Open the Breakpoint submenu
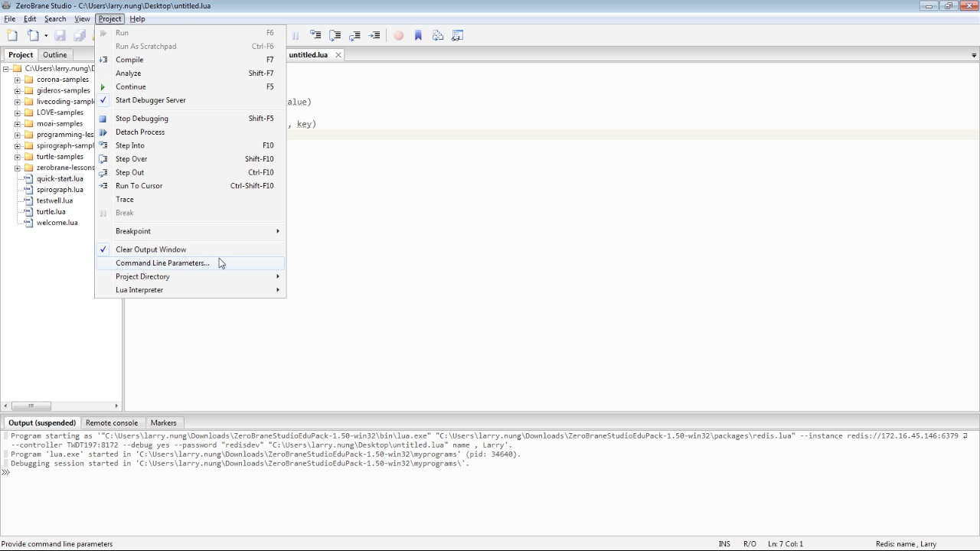This screenshot has height=551, width=980. (190, 231)
